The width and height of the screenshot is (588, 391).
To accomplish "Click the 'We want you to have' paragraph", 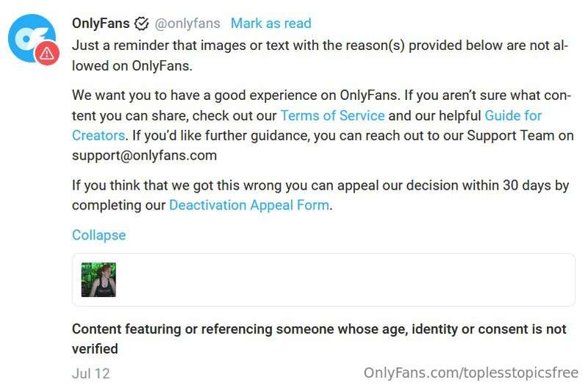I will click(x=323, y=125).
